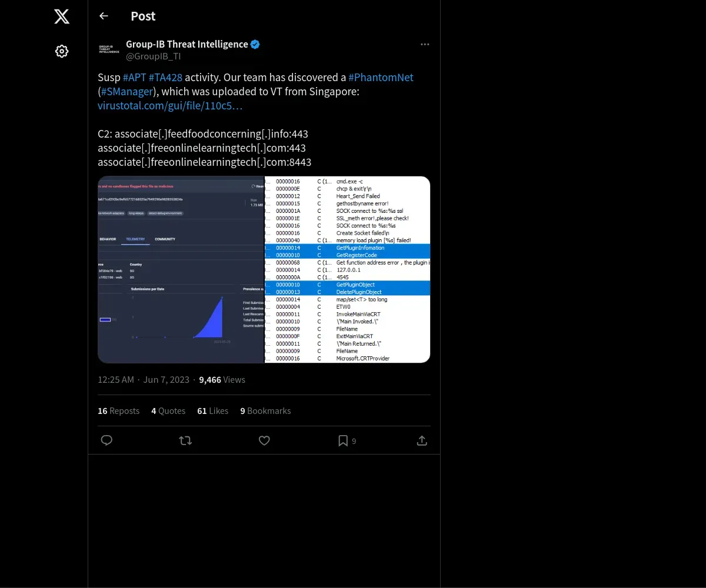Click the X logo icon
Viewport: 706px width, 588px height.
[x=62, y=16]
